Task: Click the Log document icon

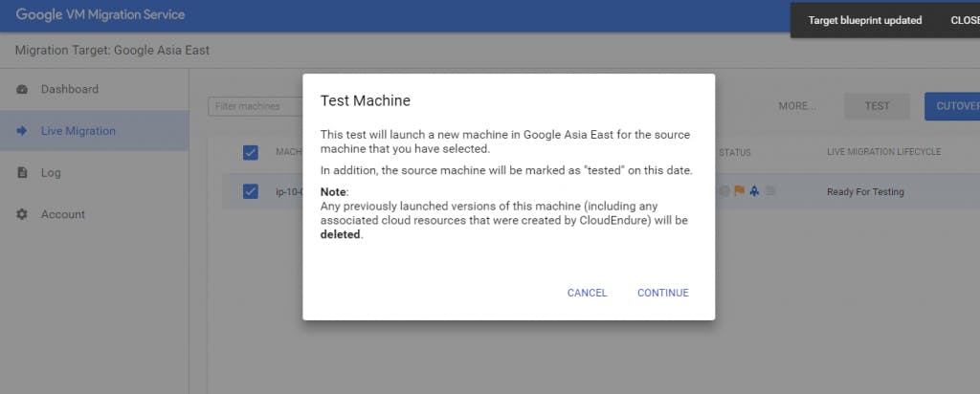Action: click(22, 173)
